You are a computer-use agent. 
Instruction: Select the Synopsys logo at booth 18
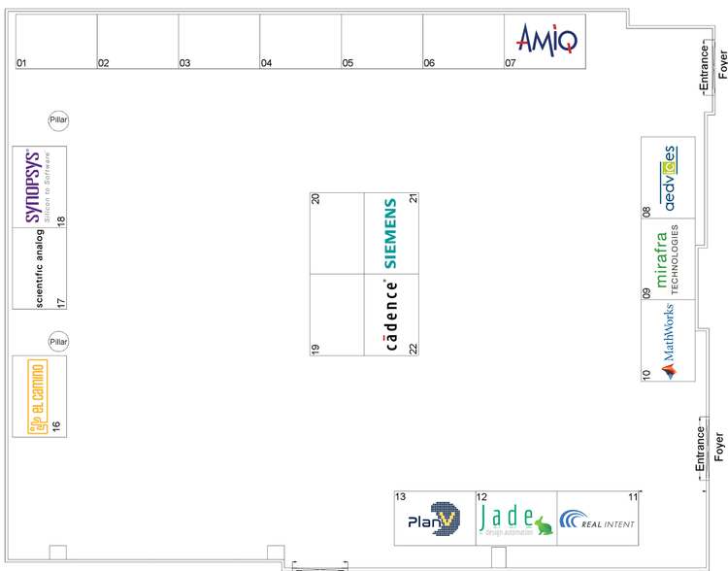(x=37, y=185)
